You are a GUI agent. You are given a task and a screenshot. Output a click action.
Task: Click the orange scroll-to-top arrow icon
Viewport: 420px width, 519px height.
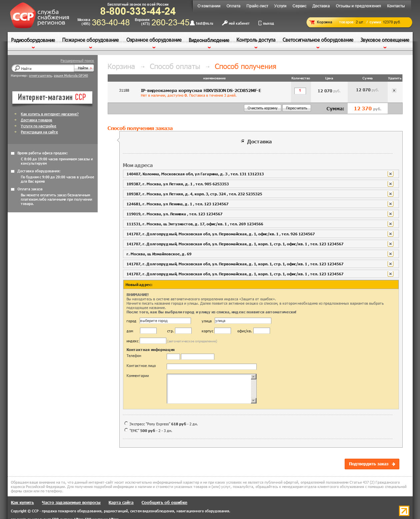(x=404, y=511)
